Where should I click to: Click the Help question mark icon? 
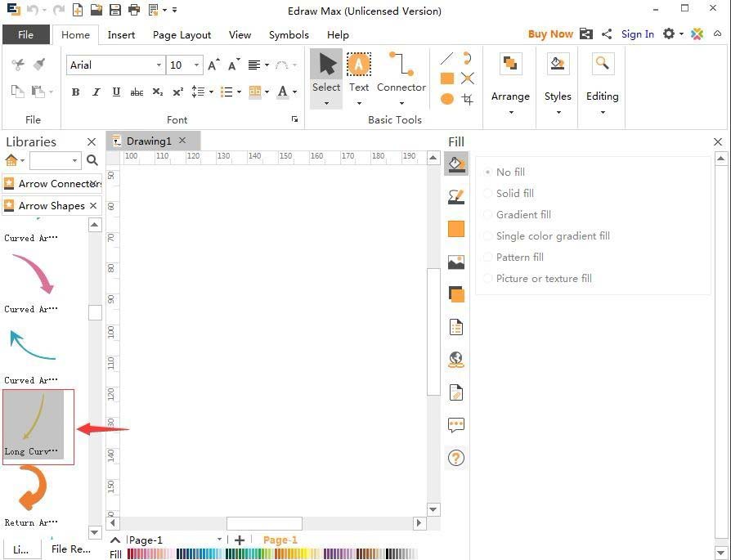tap(456, 458)
